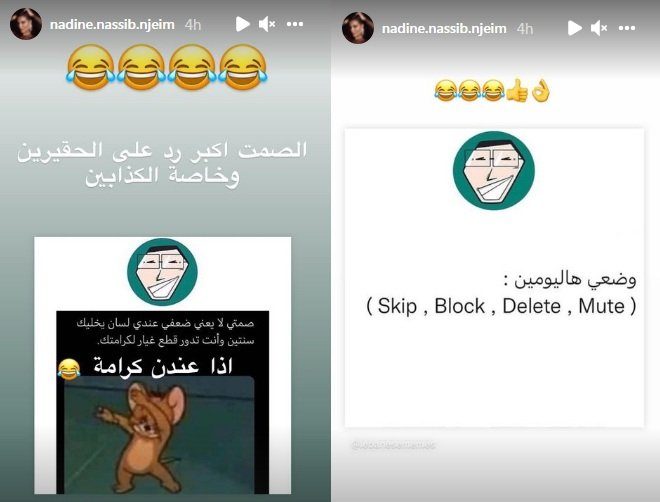The height and width of the screenshot is (502, 660).
Task: Click the play button in left story
Action: pos(242,24)
